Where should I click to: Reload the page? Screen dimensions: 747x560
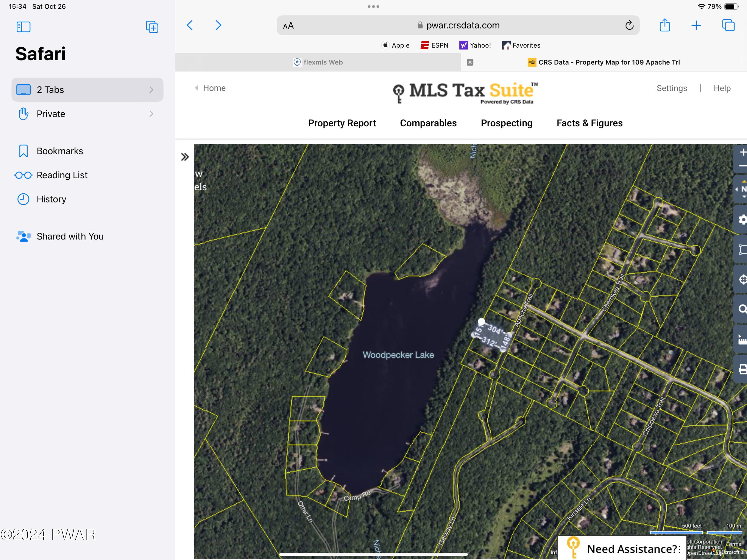click(629, 25)
